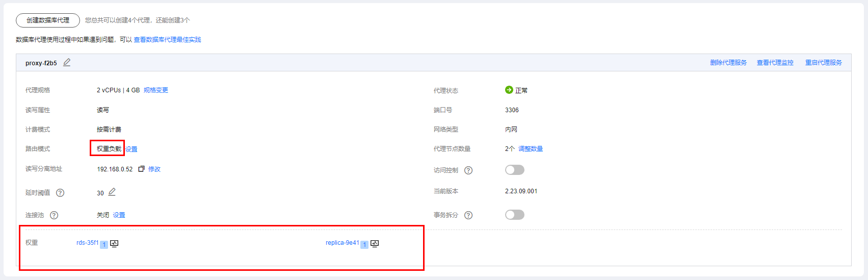This screenshot has width=868, height=280.
Task: Click the help icon beside 延时阈值
Action: 60,193
